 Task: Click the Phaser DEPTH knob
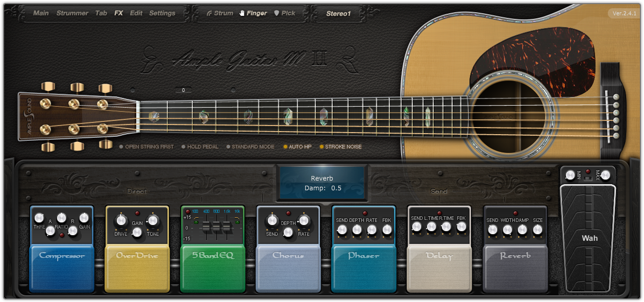(x=357, y=230)
